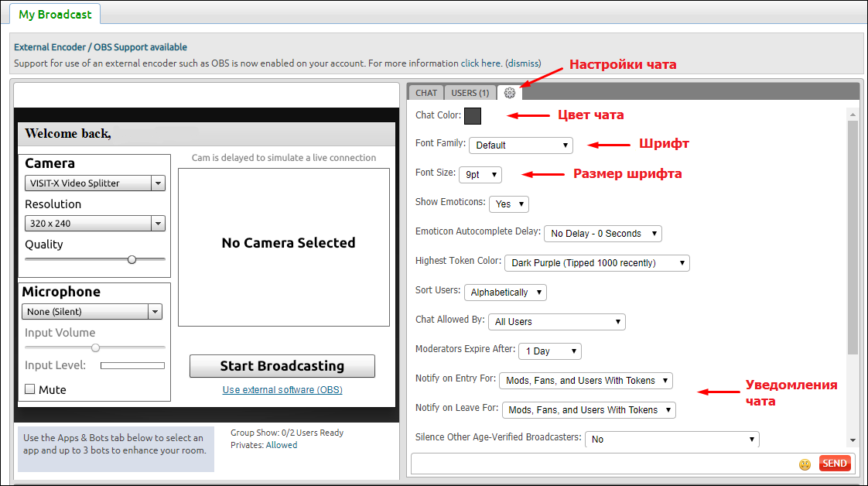
Task: Toggle the Mute checkbox
Action: (30, 389)
